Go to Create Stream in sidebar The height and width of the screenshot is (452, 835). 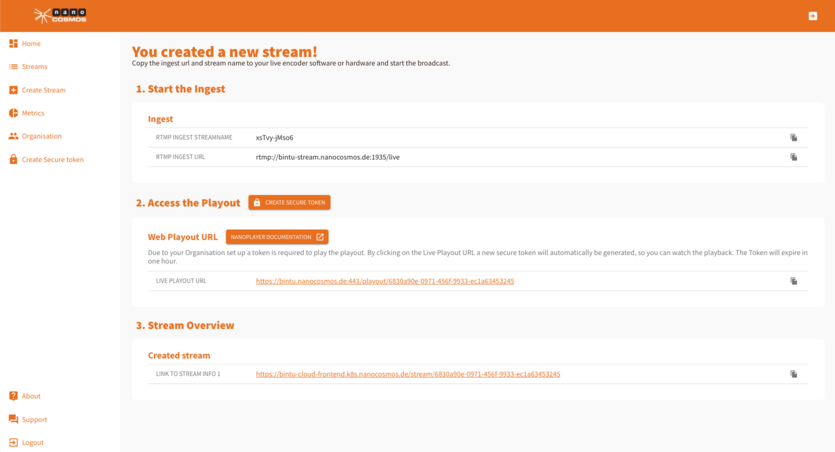pos(43,90)
